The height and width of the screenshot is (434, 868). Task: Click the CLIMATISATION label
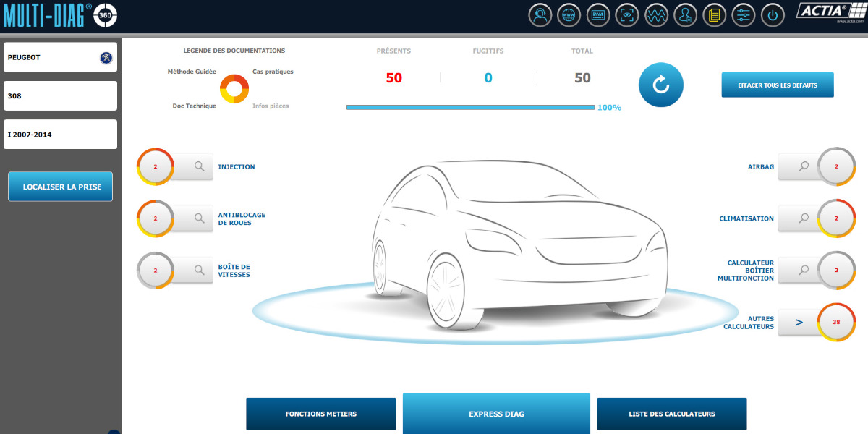746,218
